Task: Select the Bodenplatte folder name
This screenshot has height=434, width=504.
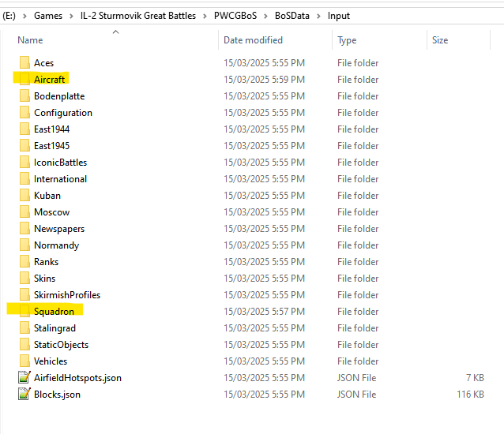Action: 59,96
